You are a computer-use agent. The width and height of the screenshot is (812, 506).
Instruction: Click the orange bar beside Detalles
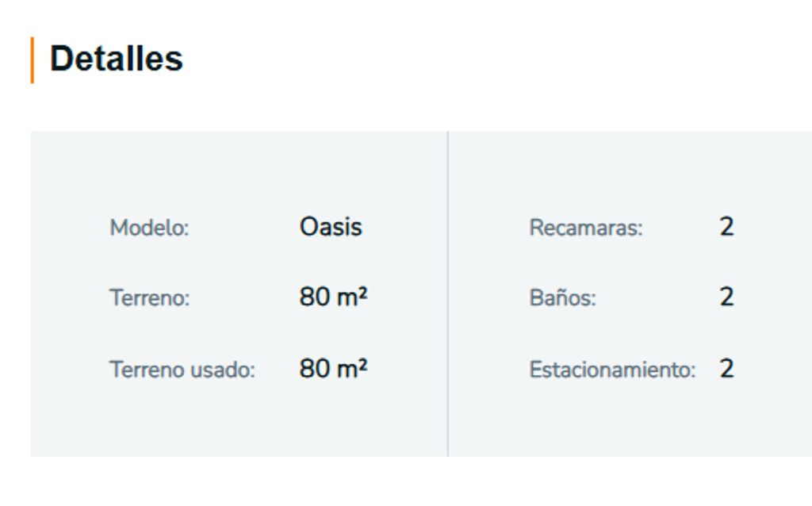33,59
